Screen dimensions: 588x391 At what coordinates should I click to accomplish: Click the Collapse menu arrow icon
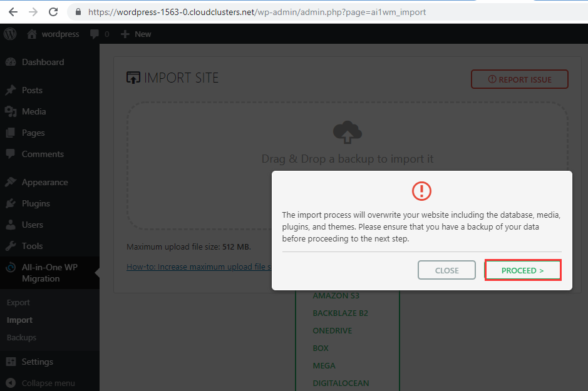click(x=11, y=383)
